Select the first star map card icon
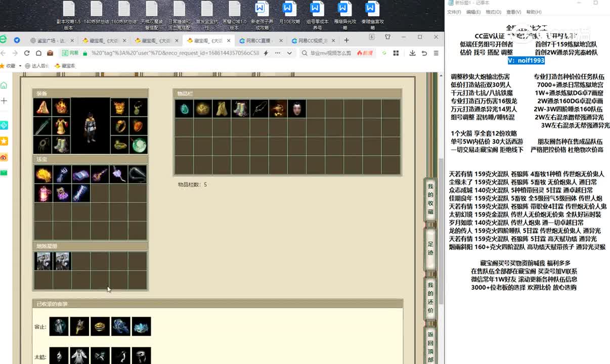 [x=43, y=261]
